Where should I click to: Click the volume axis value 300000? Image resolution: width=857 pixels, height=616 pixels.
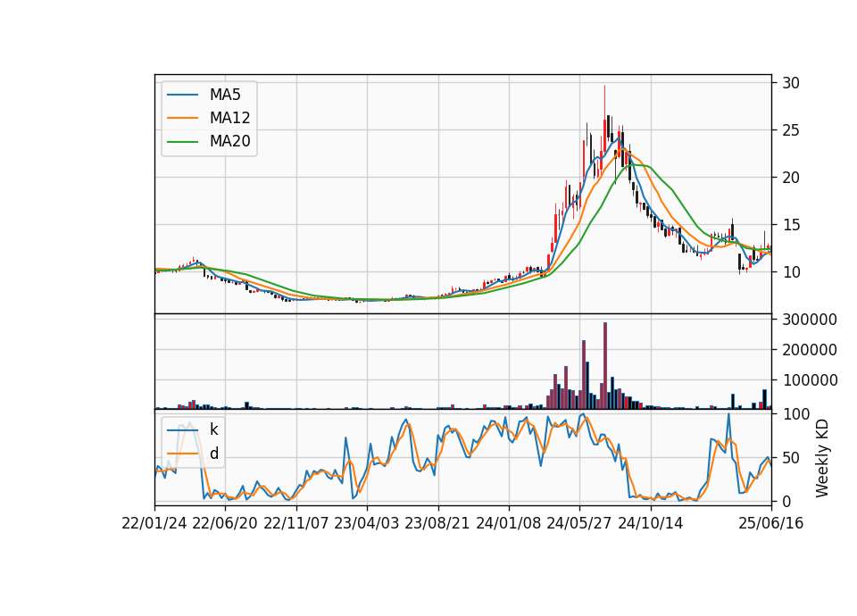(810, 320)
